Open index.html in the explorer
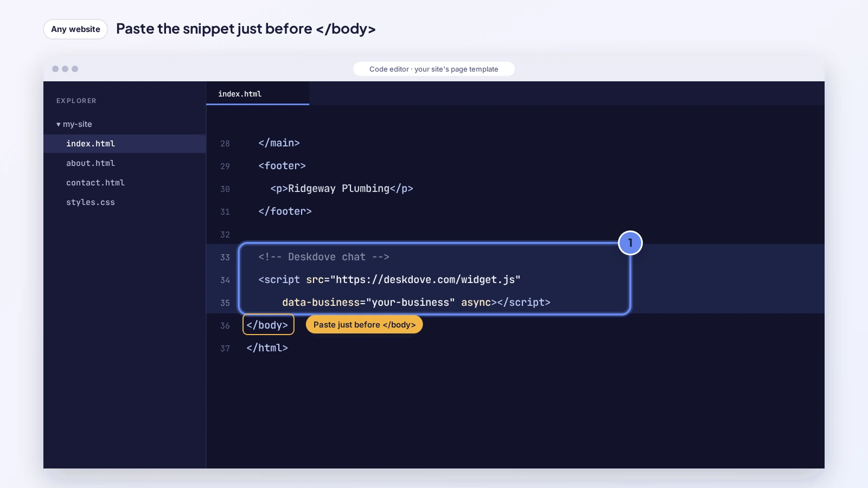Screen dimensions: 868x488 click(125, 144)
